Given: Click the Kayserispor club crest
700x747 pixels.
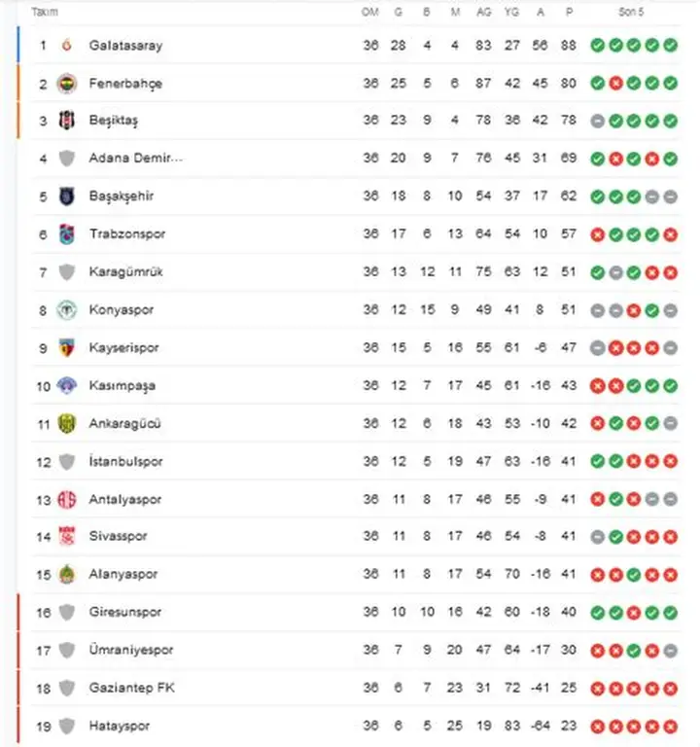Looking at the screenshot, I should click(x=67, y=347).
